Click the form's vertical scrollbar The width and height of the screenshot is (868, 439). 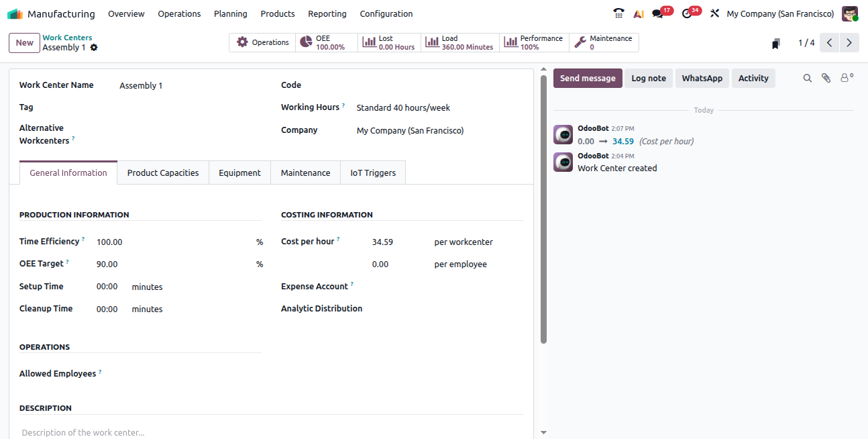543,201
